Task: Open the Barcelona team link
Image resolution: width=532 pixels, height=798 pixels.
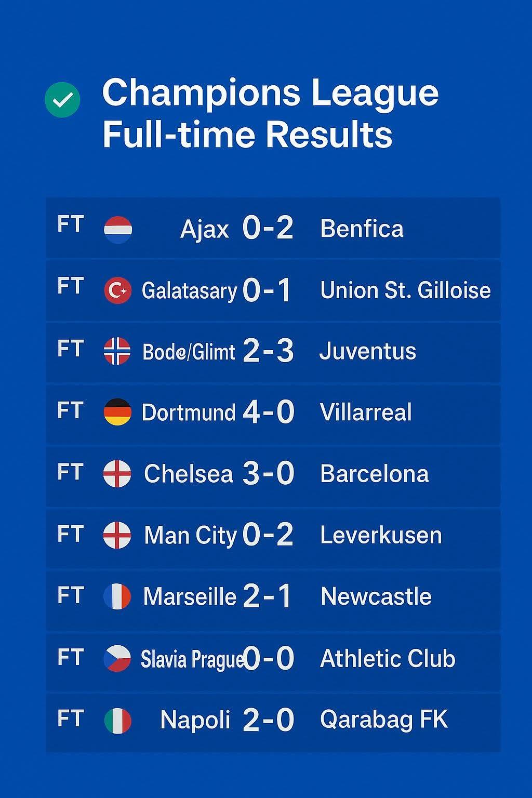Action: coord(374,474)
